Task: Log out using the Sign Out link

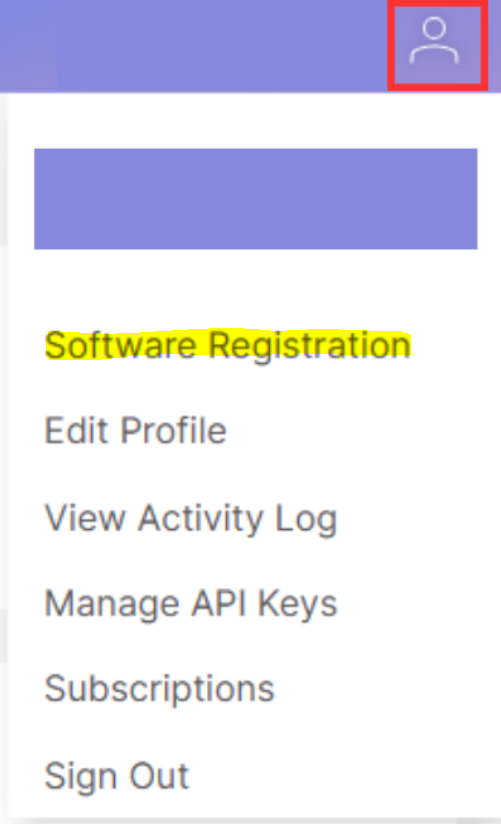Action: click(117, 776)
